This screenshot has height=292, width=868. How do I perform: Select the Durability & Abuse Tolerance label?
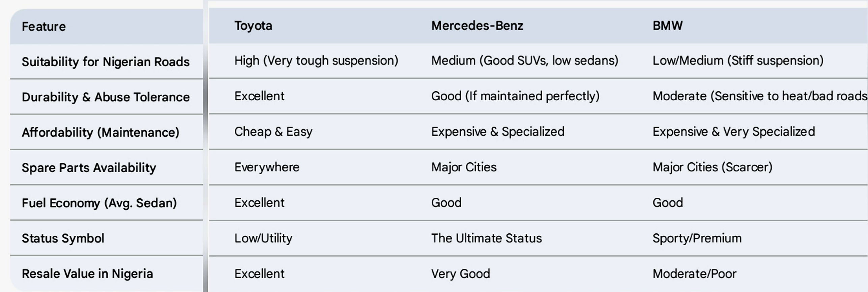(x=106, y=97)
